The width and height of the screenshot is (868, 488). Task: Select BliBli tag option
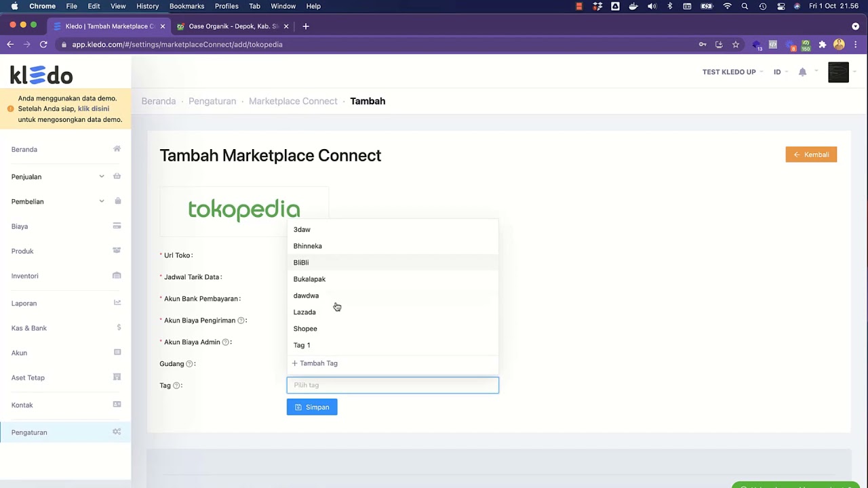[x=393, y=262]
